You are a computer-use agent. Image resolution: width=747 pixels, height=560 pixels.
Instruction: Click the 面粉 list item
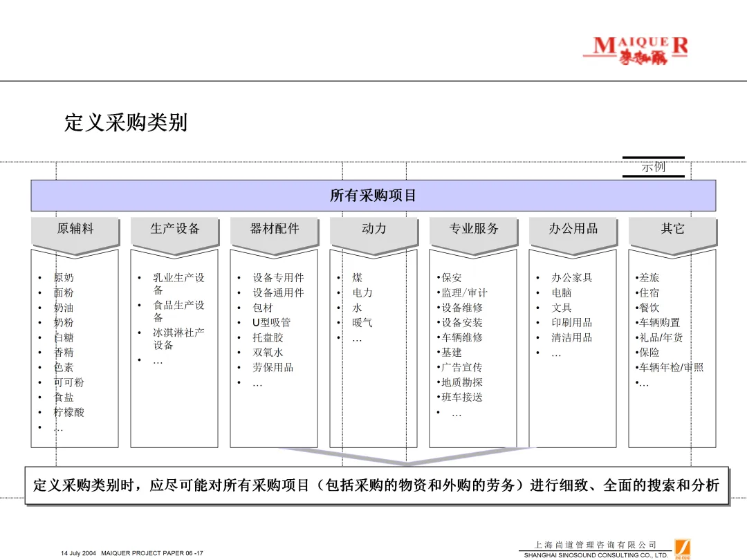click(x=64, y=292)
